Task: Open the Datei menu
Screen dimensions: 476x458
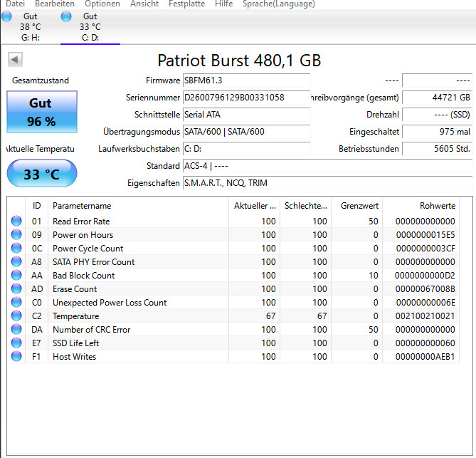Action: 15,4
